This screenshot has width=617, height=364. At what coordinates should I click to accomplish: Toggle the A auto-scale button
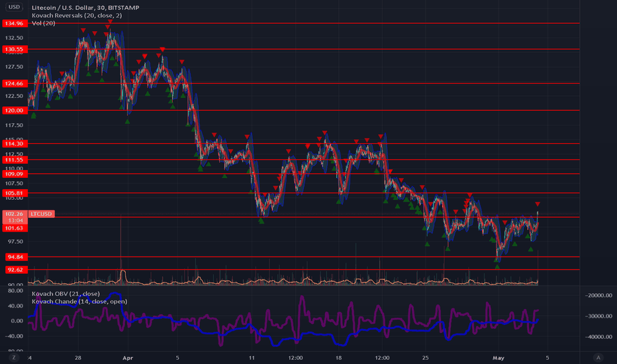coord(598,357)
